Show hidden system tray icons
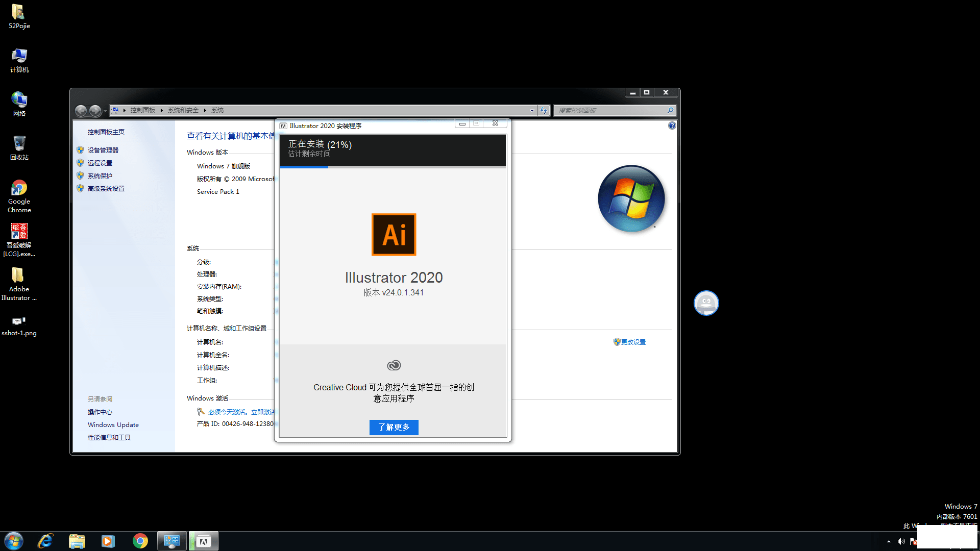The image size is (980, 551). click(889, 541)
